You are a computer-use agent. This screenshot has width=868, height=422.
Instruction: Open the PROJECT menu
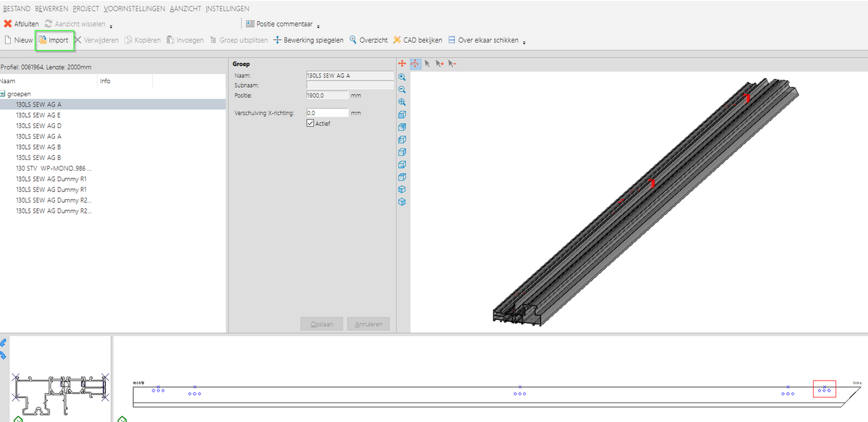point(86,9)
